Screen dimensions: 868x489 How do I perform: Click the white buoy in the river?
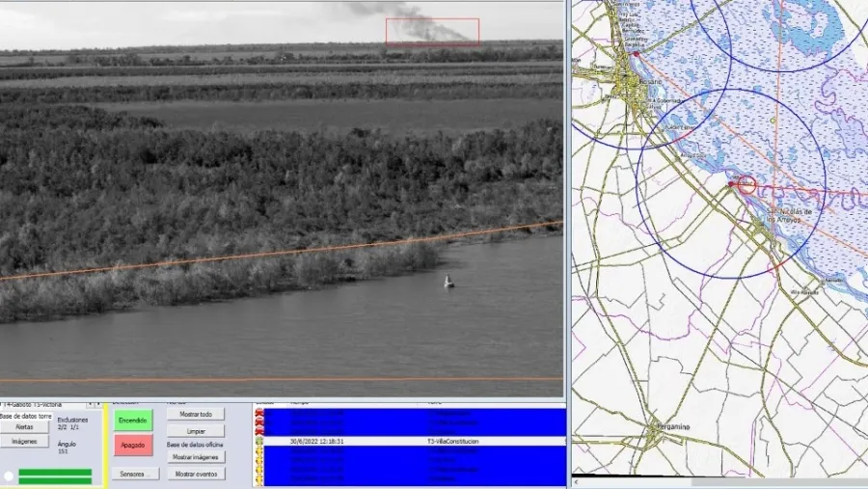(x=448, y=282)
